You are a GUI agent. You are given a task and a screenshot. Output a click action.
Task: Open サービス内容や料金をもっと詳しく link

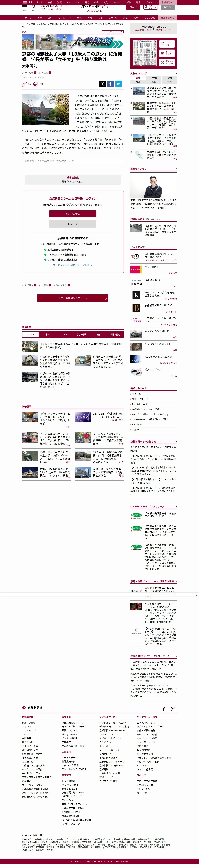click(73, 265)
